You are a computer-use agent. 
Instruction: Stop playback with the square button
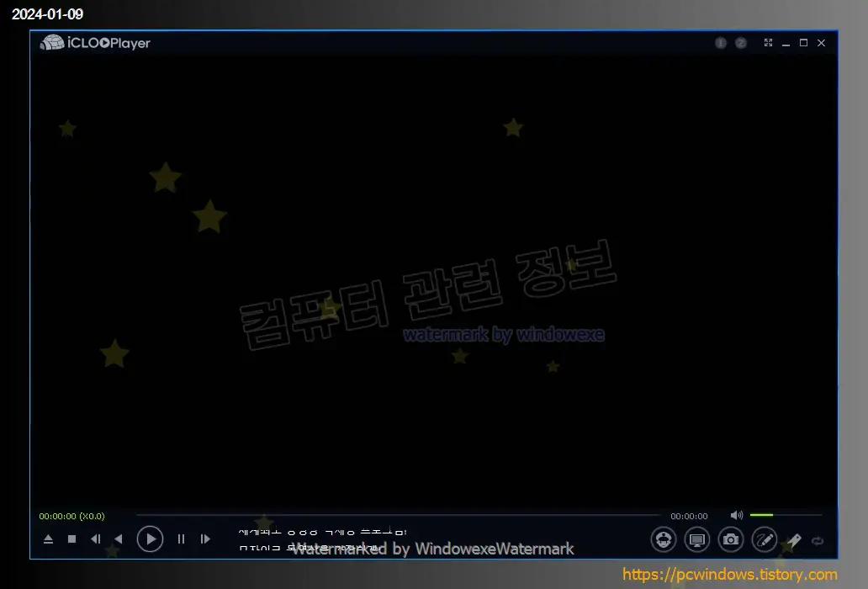(72, 539)
